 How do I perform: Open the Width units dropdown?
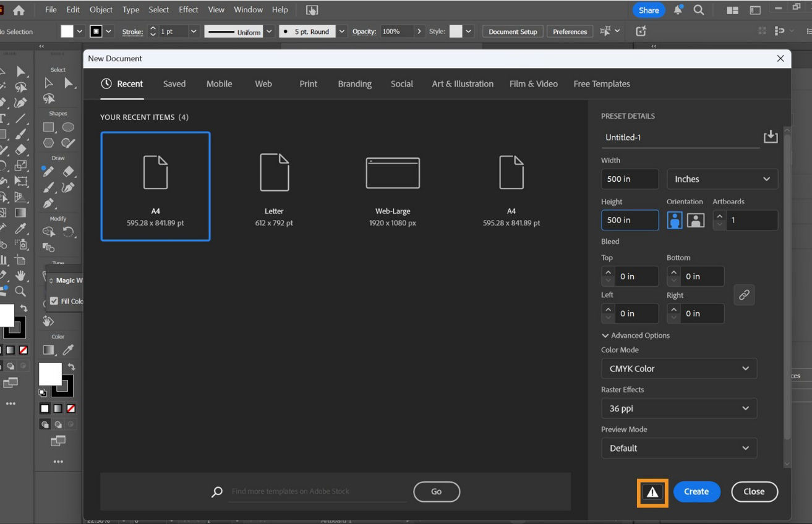(x=721, y=179)
